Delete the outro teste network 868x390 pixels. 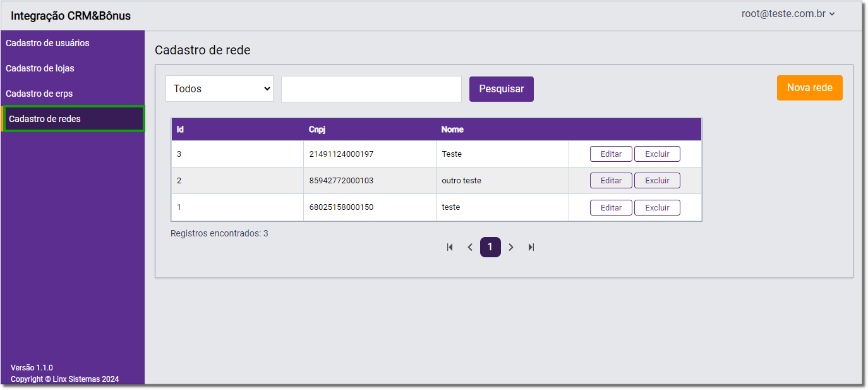(657, 181)
